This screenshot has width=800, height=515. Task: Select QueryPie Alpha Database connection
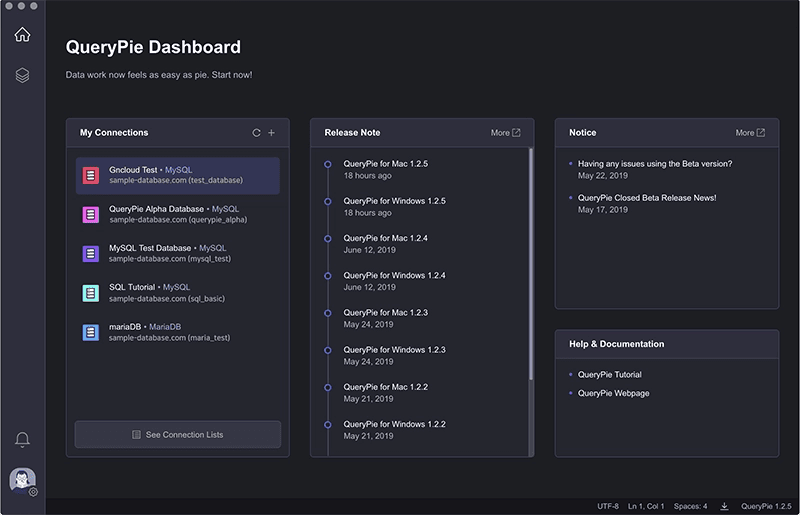178,214
